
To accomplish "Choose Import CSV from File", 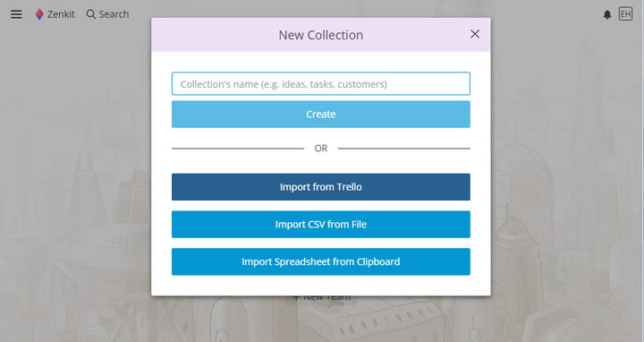I will (321, 225).
